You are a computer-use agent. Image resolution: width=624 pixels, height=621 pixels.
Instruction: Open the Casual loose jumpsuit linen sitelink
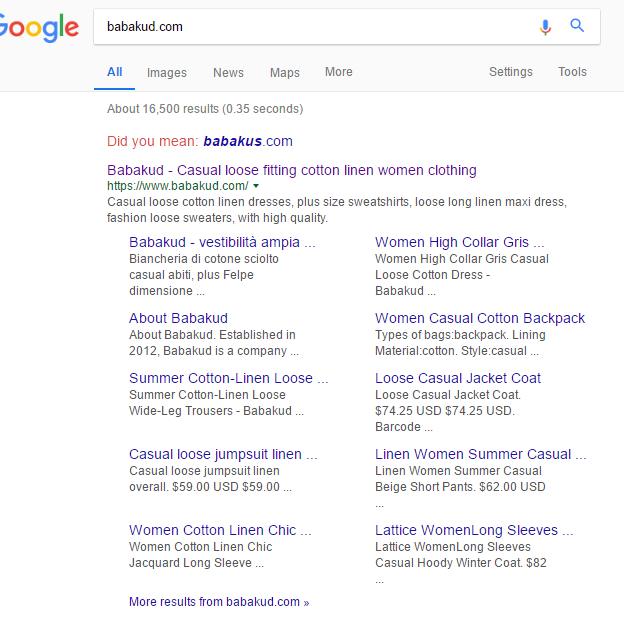223,454
